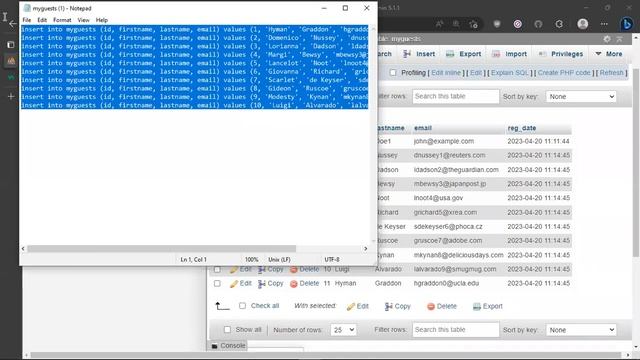
Task: Click the 100% zoom status in Notepad
Action: point(251,260)
